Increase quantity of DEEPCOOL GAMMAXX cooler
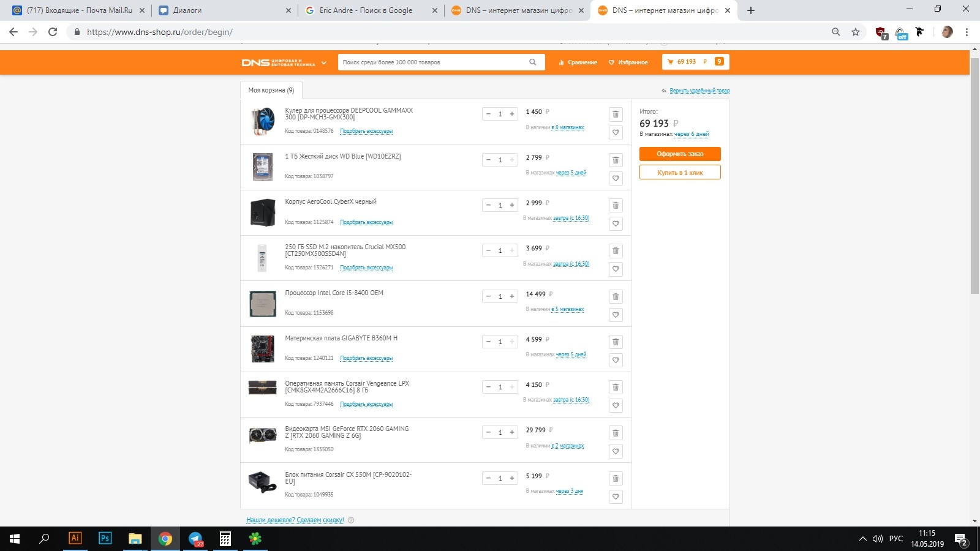The image size is (980, 551). (512, 114)
